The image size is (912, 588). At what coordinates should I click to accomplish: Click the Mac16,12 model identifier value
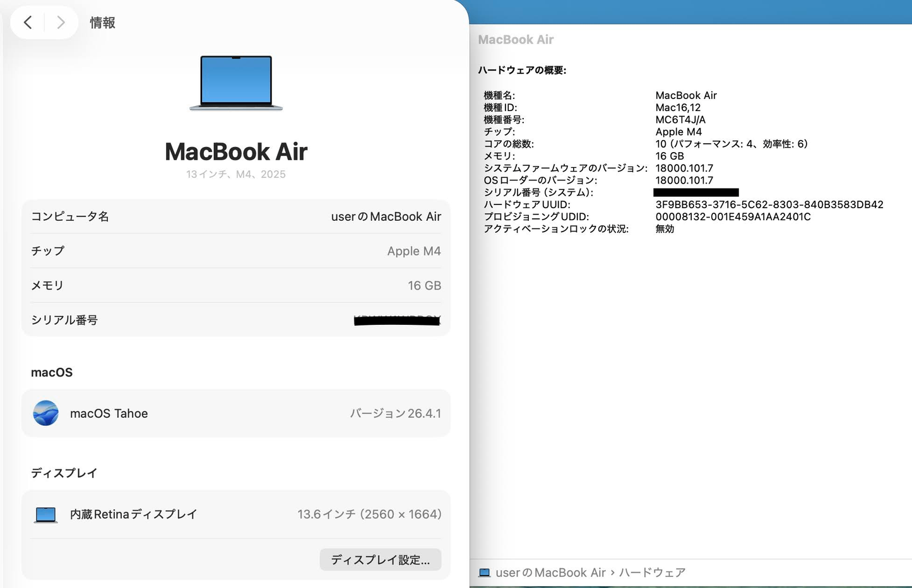tap(678, 108)
